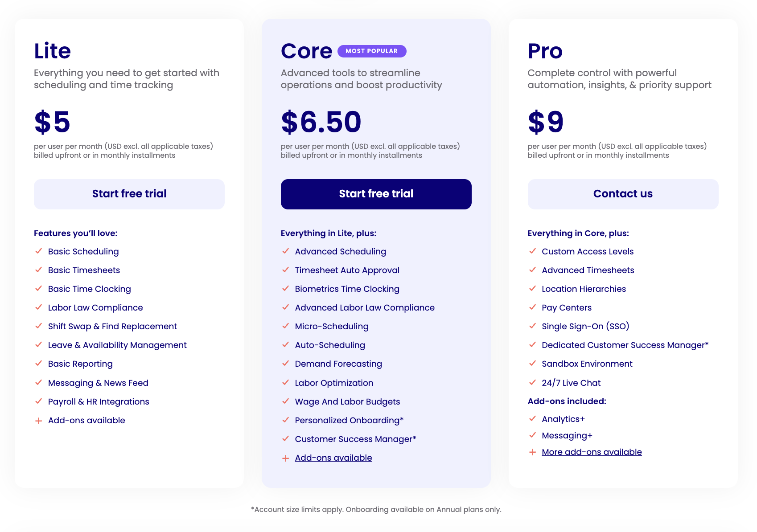The image size is (757, 532).
Task: Click the checkmark beside Custom Access Levels
Action: tap(532, 251)
